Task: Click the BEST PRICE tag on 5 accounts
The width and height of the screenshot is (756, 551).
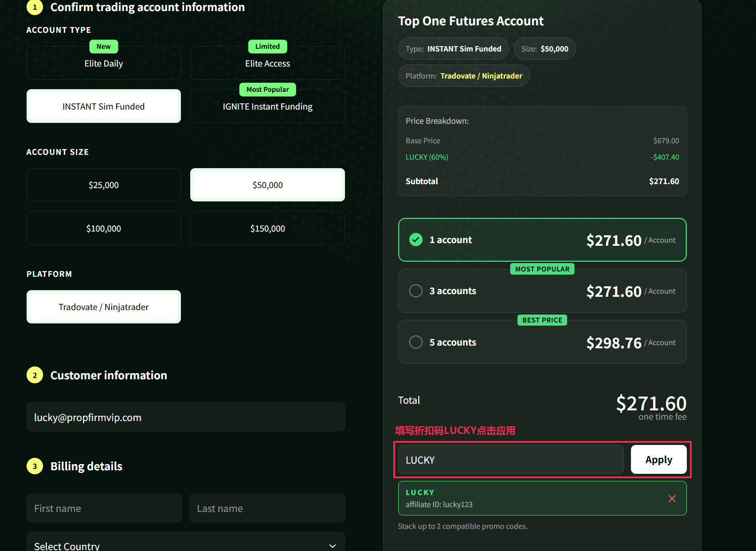Action: pos(542,320)
